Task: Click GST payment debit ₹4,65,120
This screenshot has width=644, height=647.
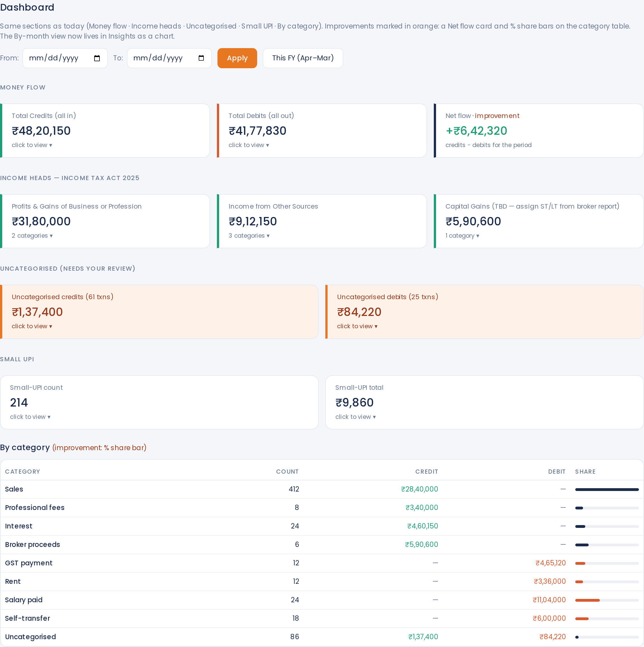Action: click(551, 563)
